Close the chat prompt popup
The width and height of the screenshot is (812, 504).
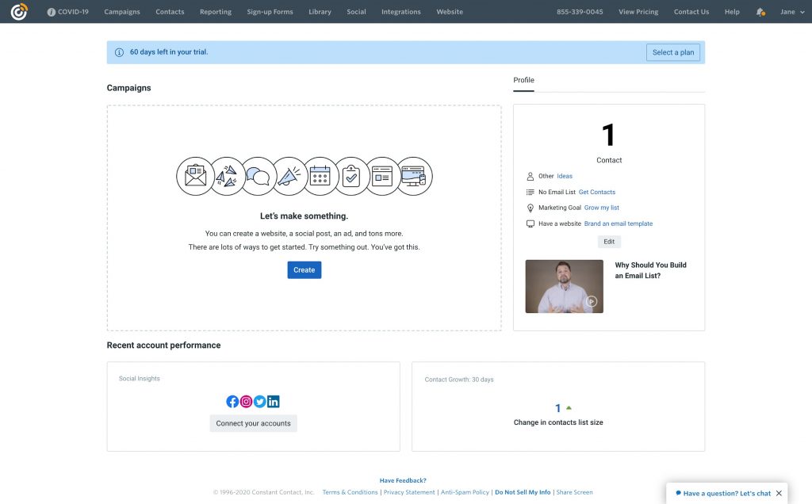[x=779, y=493]
